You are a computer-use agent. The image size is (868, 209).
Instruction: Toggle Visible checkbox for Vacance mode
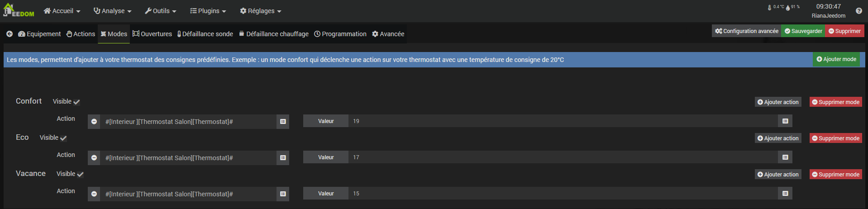80,174
